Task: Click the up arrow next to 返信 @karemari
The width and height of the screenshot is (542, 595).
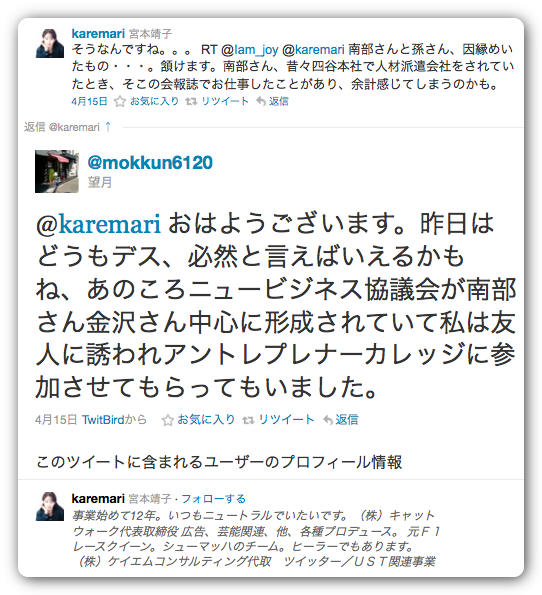Action: click(x=108, y=126)
